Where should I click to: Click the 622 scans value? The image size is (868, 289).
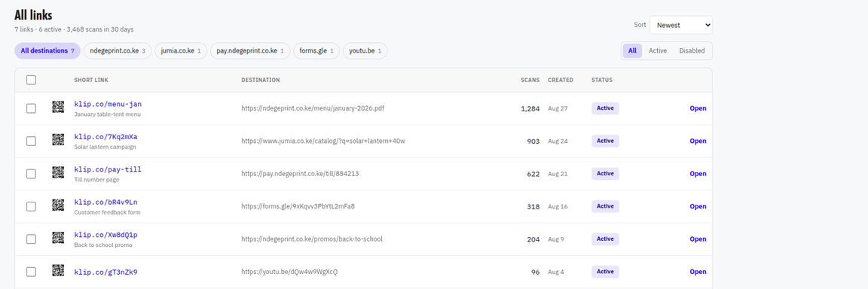pos(533,174)
